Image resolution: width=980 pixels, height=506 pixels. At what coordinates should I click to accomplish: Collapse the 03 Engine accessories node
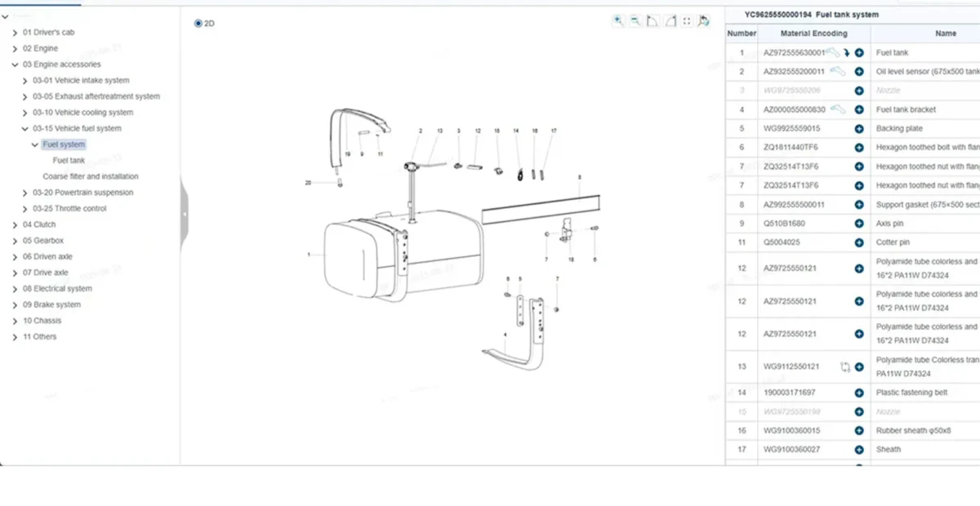click(x=15, y=64)
